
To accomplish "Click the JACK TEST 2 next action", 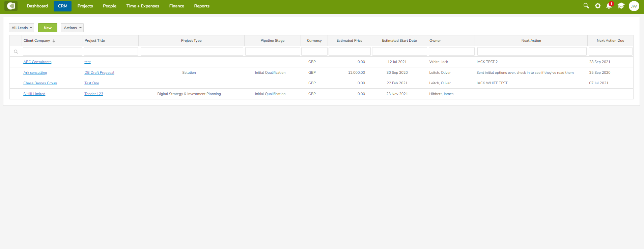I will (487, 62).
